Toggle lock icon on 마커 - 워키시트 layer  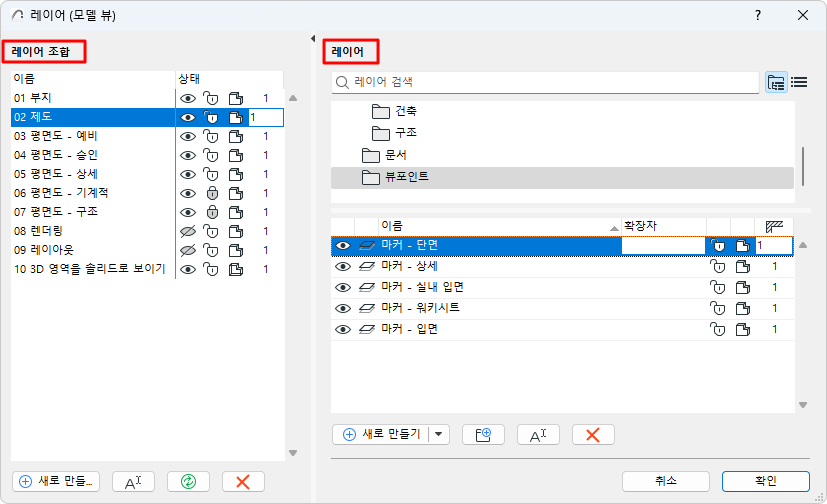717,308
